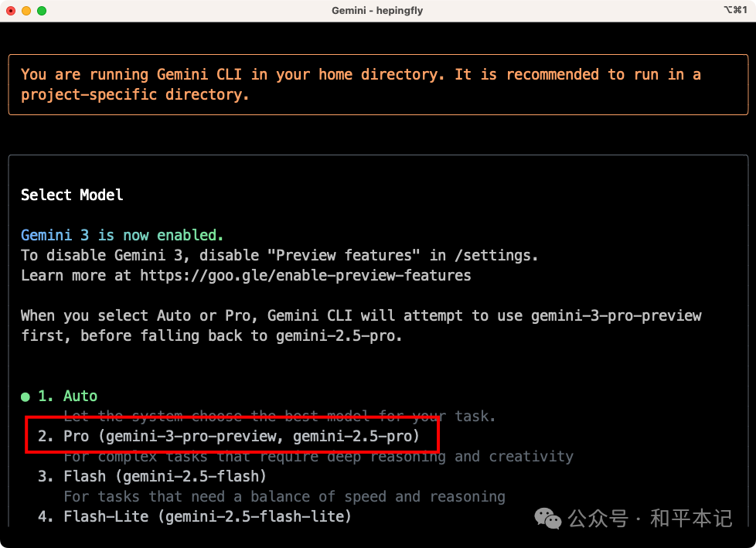Click "Let the system choose" description line
Viewport: 756px width, 548px height.
279,417
